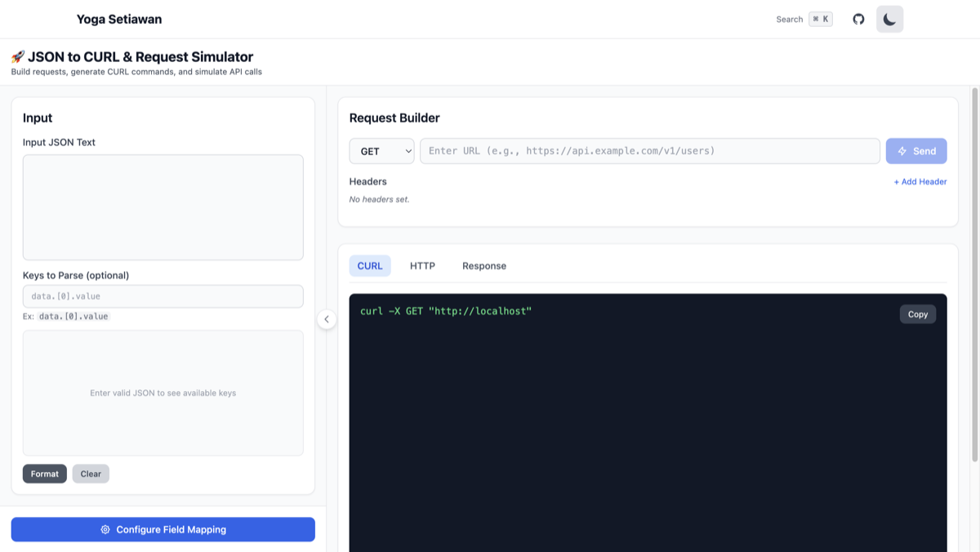Collapse the left panel using the chevron
980x552 pixels.
(x=327, y=319)
